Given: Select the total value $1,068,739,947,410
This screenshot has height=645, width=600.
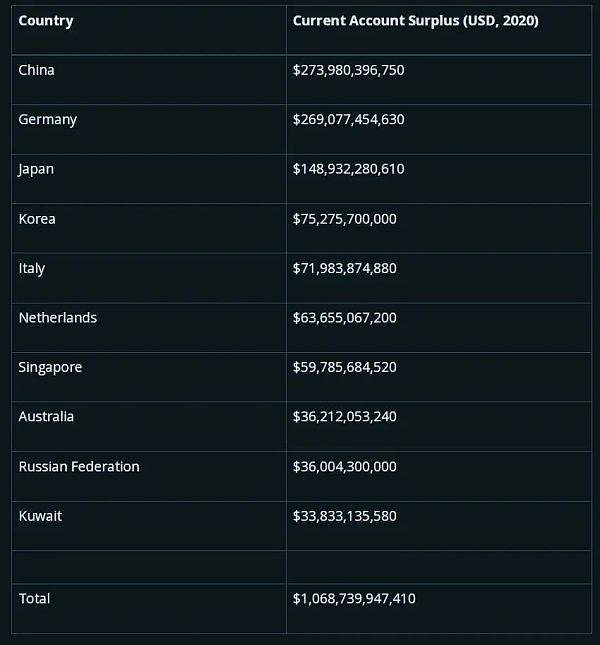Looking at the screenshot, I should click(354, 599).
